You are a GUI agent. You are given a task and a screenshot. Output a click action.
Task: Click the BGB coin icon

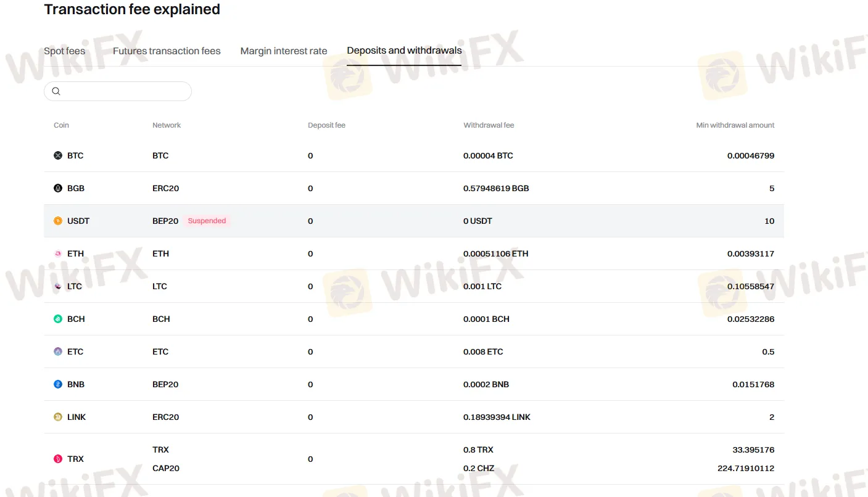(x=58, y=189)
